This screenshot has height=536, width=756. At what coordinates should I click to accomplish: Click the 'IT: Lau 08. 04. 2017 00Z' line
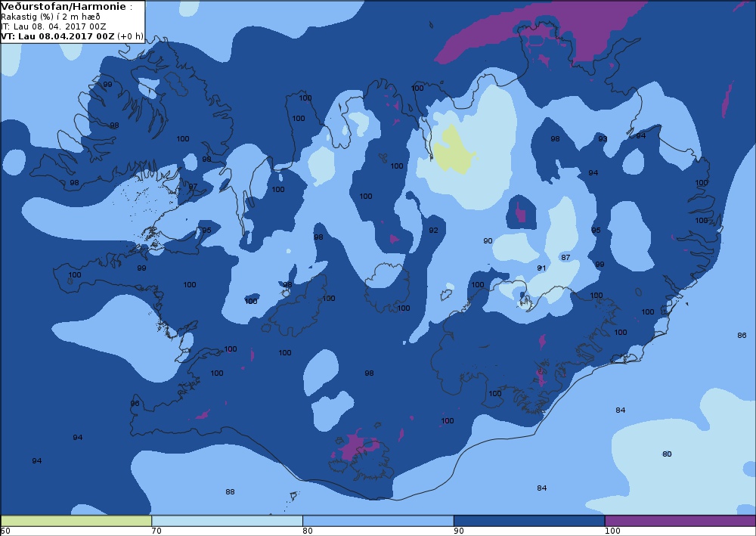(54, 26)
